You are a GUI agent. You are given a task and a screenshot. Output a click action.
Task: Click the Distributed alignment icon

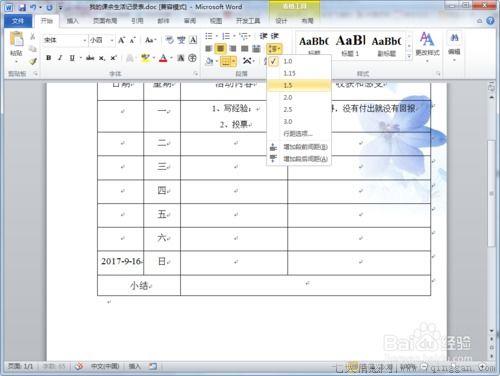point(256,49)
